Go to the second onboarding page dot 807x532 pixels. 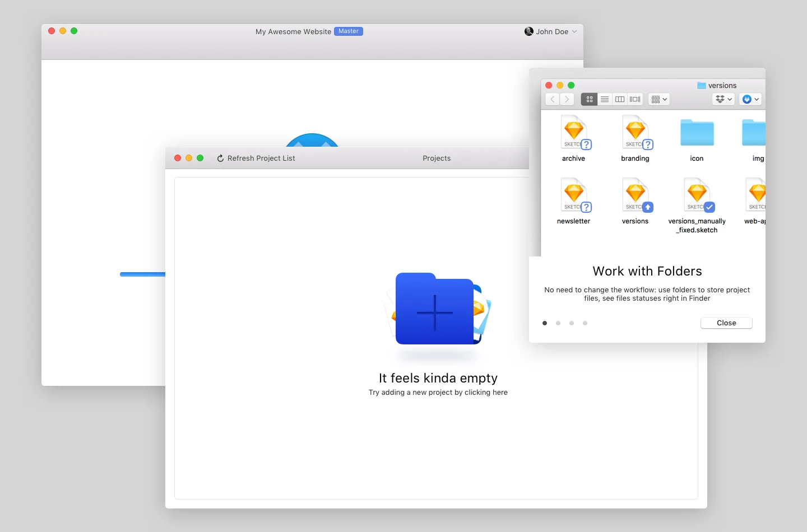[558, 323]
